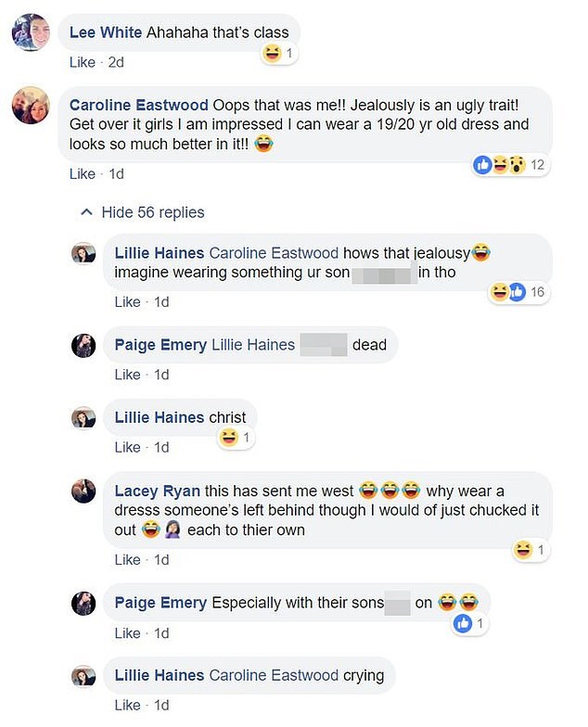This screenshot has height=727, width=588.
Task: Click Lee White's profile picture
Action: (x=30, y=32)
